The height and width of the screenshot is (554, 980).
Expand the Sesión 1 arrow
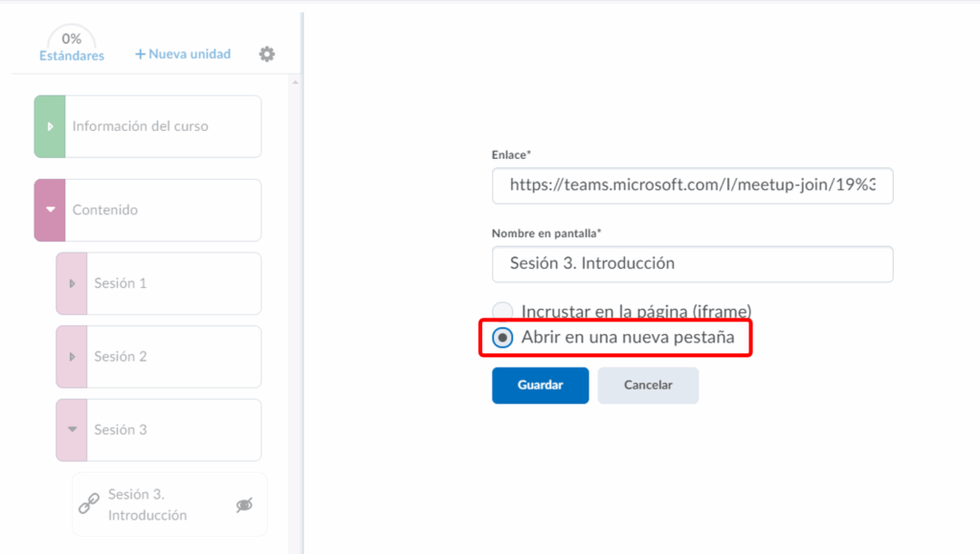[x=72, y=283]
